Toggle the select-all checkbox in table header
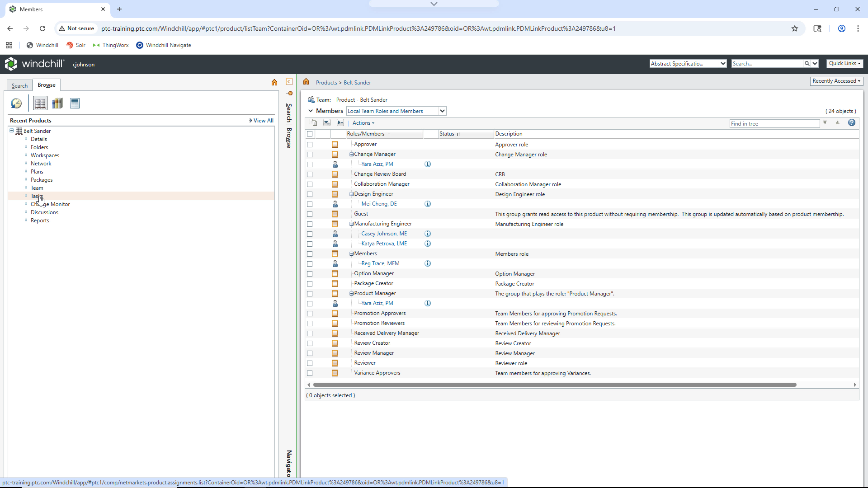The width and height of the screenshot is (868, 488). pyautogui.click(x=310, y=134)
